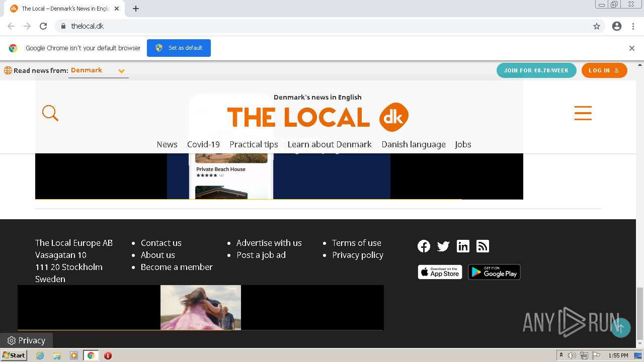Show hidden system tray icons
The image size is (644, 362).
[x=561, y=355]
